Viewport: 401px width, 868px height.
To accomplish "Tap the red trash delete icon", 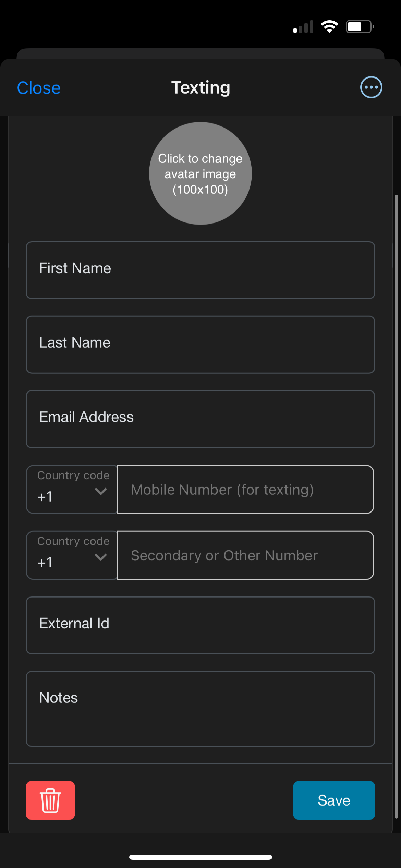I will (x=50, y=800).
